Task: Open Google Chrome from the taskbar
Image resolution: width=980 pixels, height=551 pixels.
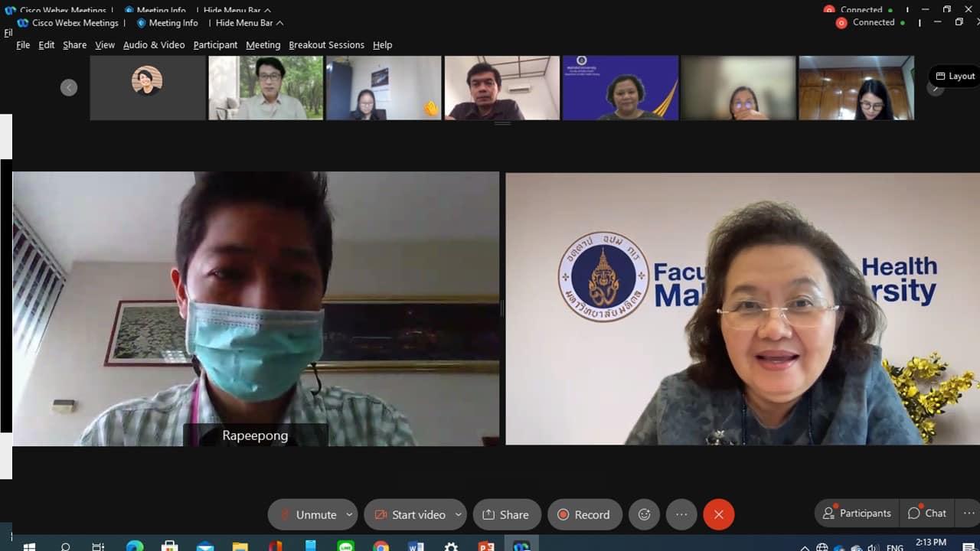Action: coord(381,546)
